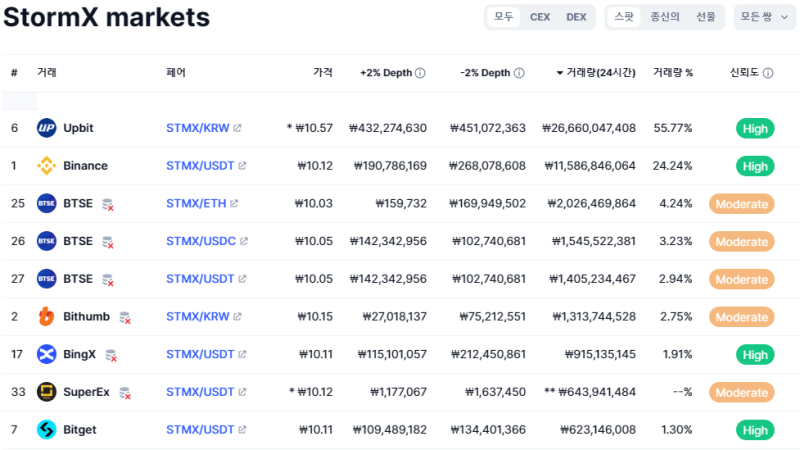800x450 pixels.
Task: Select the 스팟 market type tab
Action: pyautogui.click(x=624, y=17)
